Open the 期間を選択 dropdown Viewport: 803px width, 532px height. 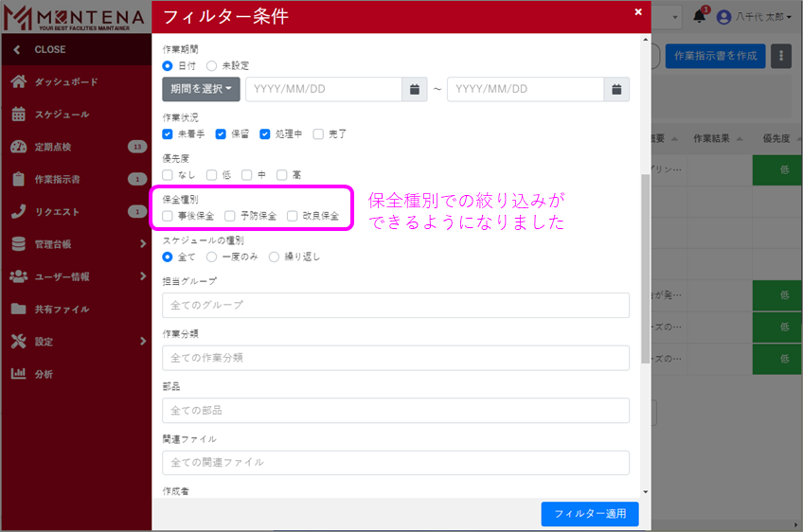point(201,89)
